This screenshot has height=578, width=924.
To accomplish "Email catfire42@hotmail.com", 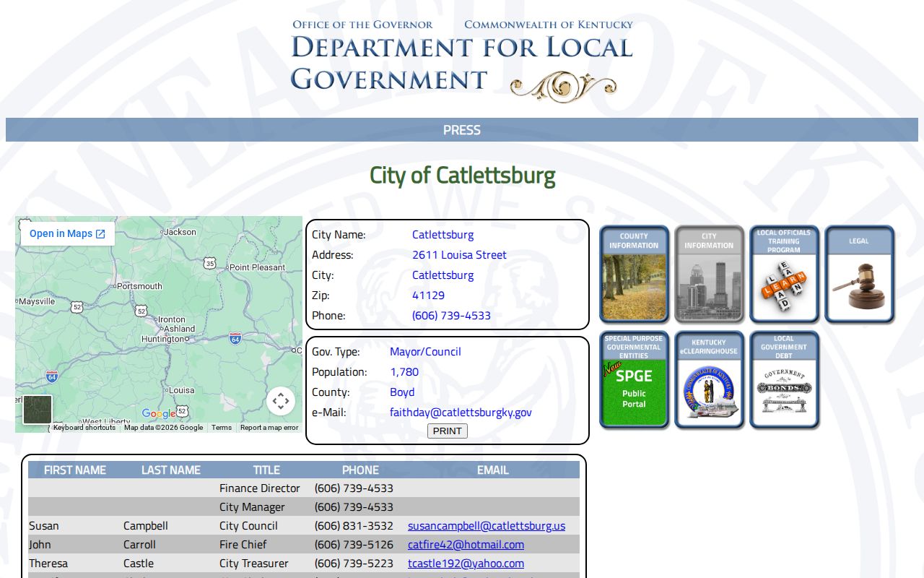I will (x=466, y=545).
